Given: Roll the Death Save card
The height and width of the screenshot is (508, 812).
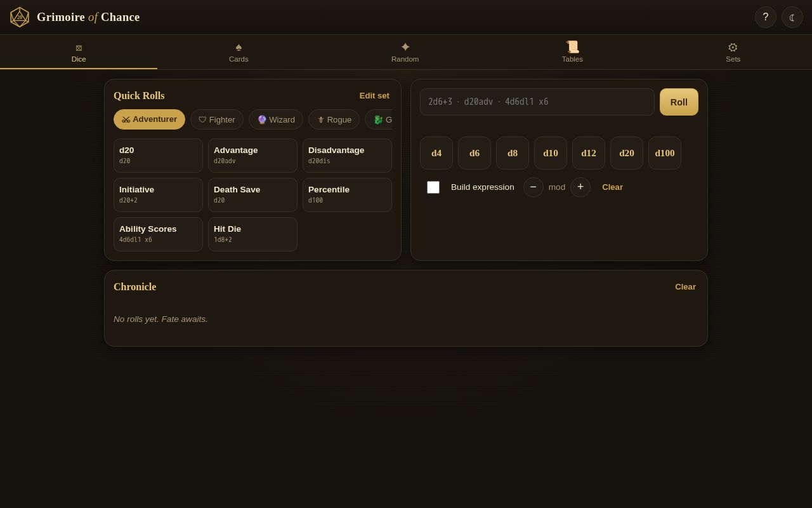Looking at the screenshot, I should [252, 195].
